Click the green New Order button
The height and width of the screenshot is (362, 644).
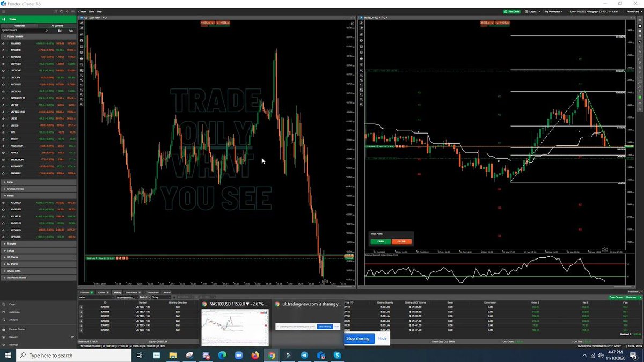(512, 11)
